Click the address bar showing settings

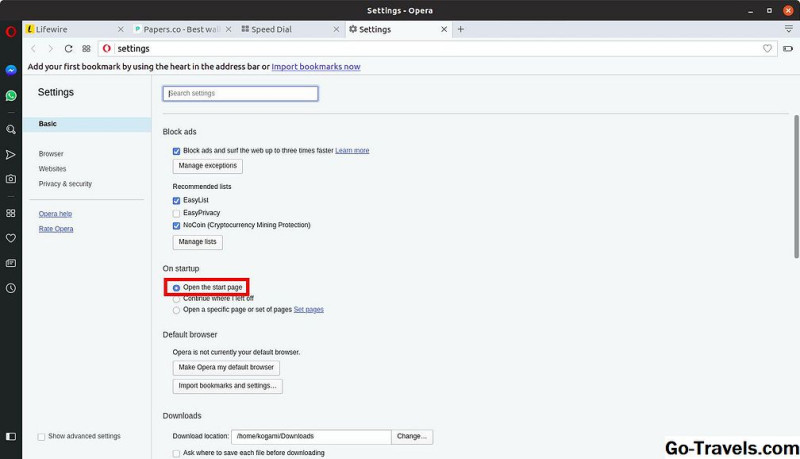pos(436,48)
